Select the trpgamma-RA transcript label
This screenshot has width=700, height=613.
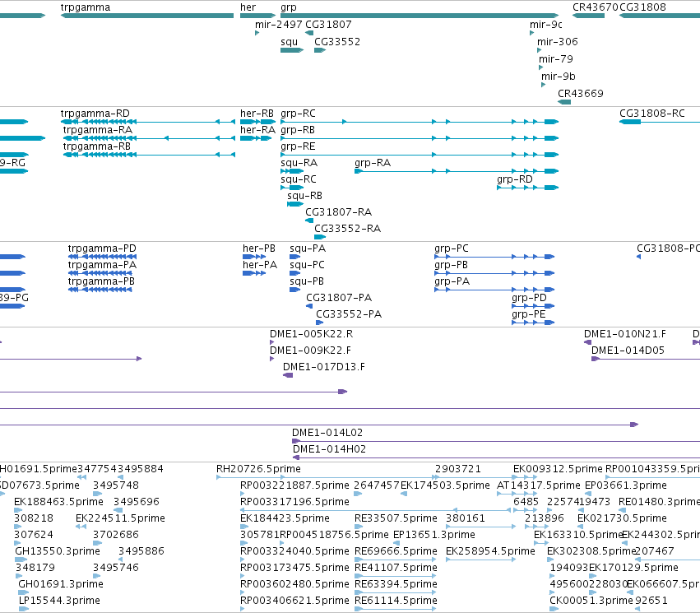97,130
